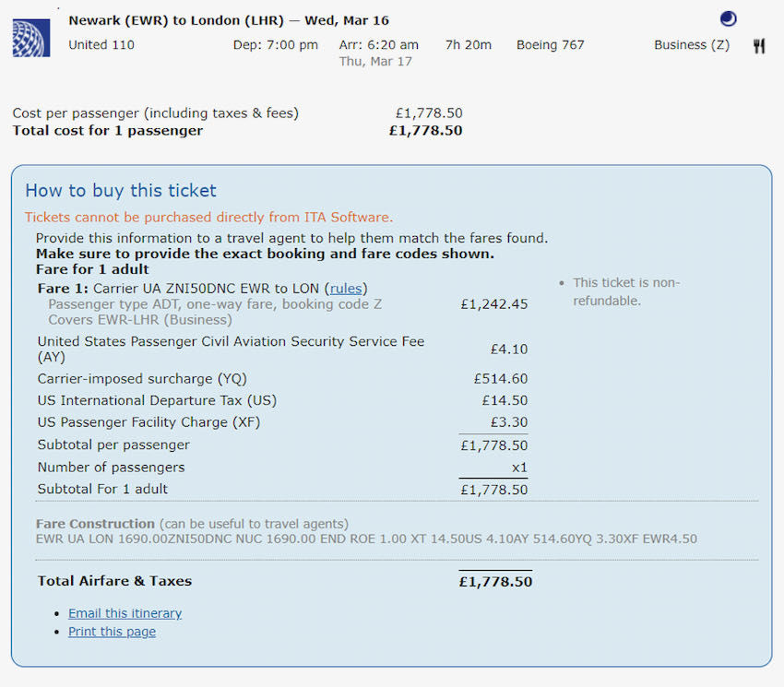Screen dimensions: 784x687
Task: Click the Business (Z) cabin label
Action: [x=692, y=45]
